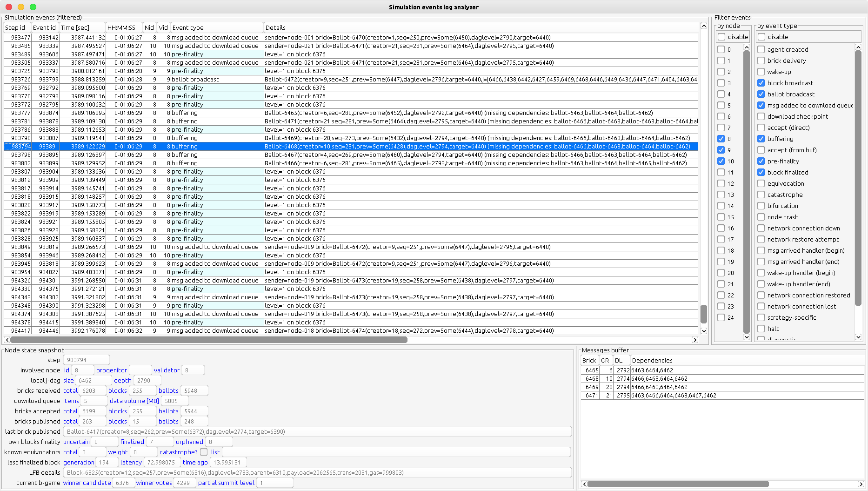The image size is (868, 491).
Task: Click the 'Step id' column header
Action: tap(17, 27)
